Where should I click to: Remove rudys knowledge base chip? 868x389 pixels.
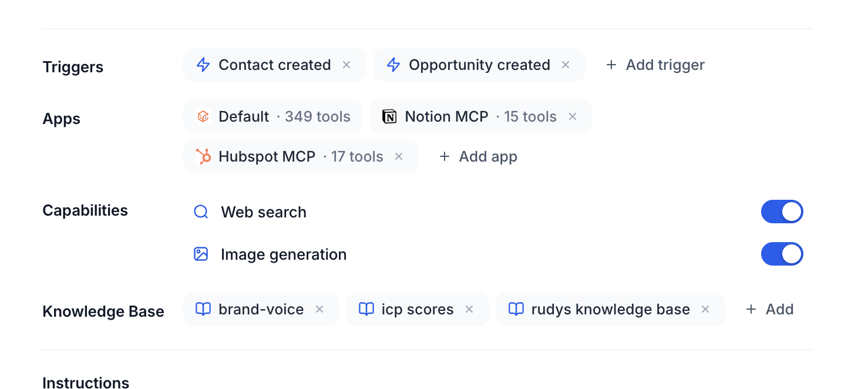[705, 309]
